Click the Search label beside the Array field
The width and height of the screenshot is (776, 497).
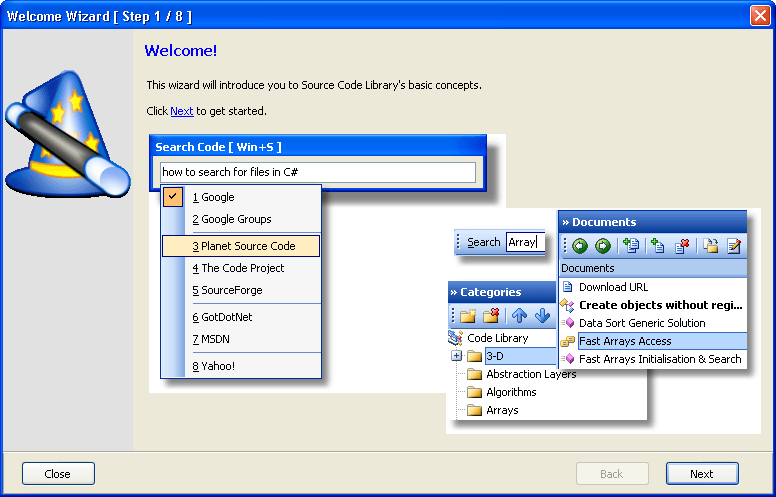click(484, 242)
